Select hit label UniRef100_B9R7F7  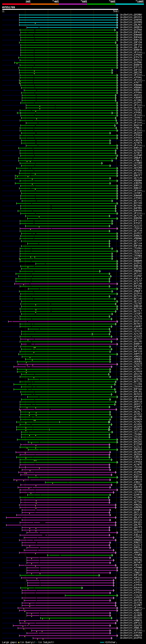click(x=131, y=175)
